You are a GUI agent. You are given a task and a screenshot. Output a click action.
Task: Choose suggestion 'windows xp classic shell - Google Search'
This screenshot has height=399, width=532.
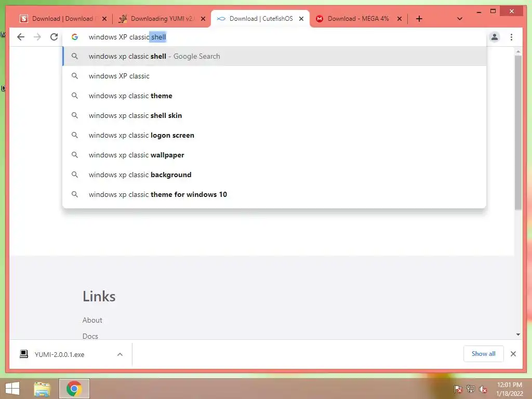tap(274, 56)
